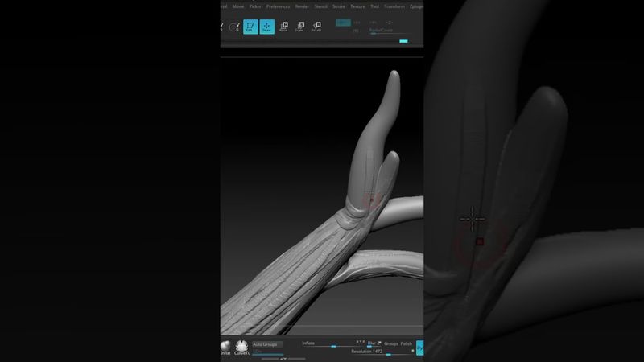The width and height of the screenshot is (644, 362).
Task: Open the Render menu
Action: pos(302,6)
